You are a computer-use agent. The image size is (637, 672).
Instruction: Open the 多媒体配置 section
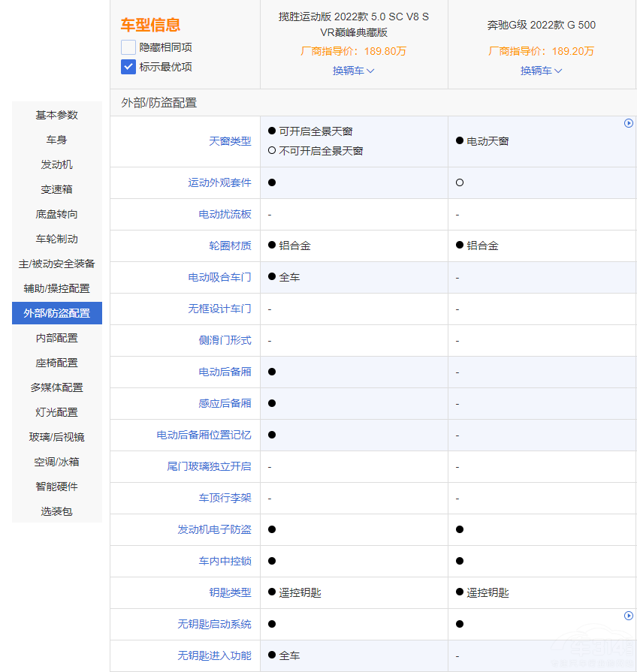pos(56,387)
